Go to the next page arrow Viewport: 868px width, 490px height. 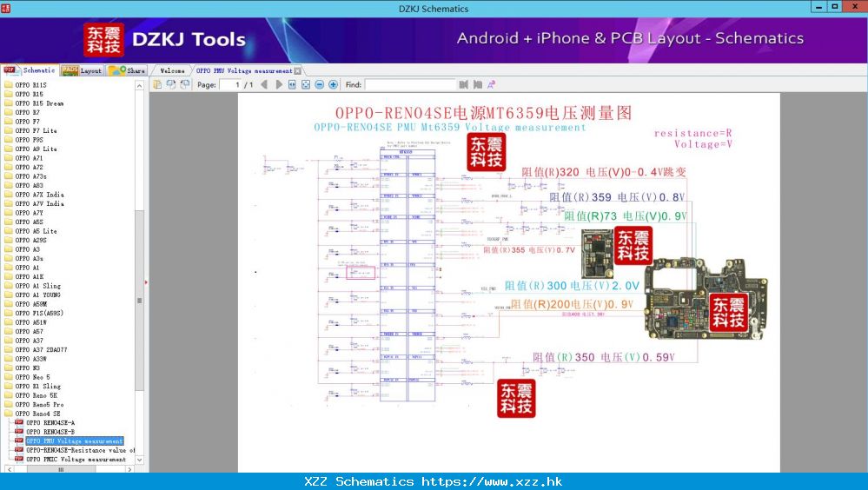coord(278,85)
